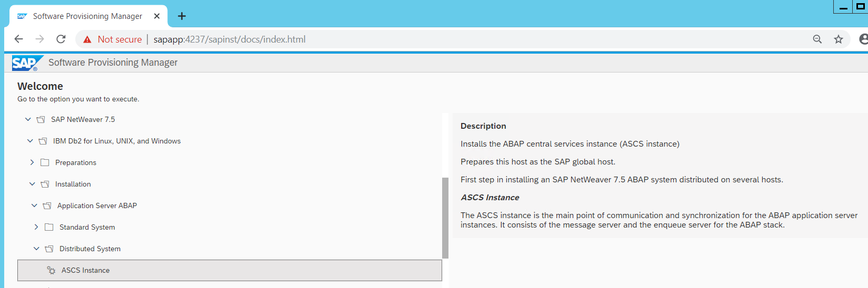This screenshot has height=288, width=868.
Task: Bookmark this page with star icon
Action: [x=839, y=39]
